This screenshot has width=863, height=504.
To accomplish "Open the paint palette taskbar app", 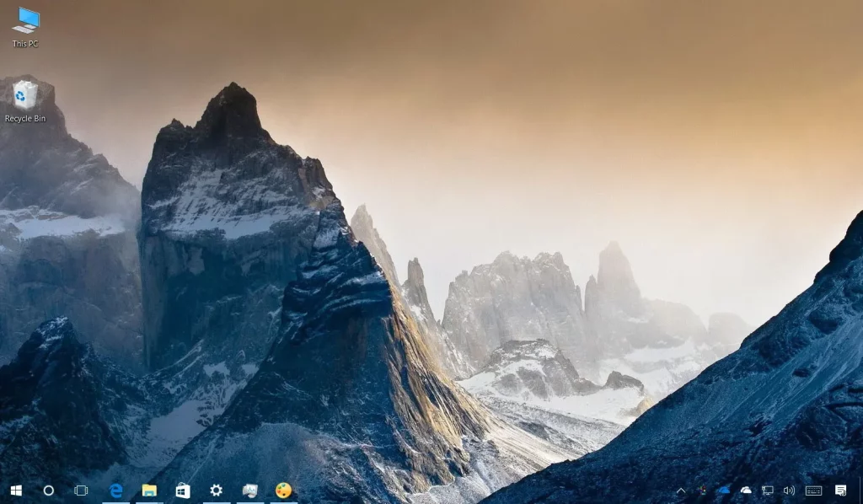I will pyautogui.click(x=283, y=491).
